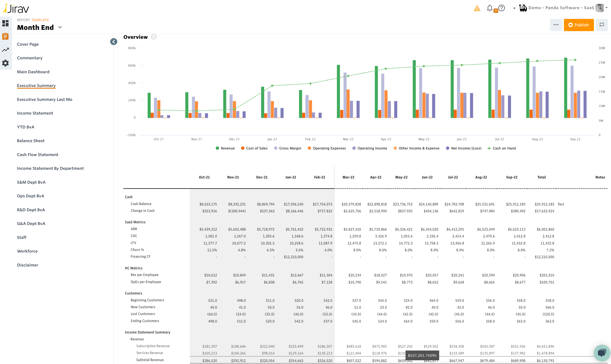Open the Balance Sheet page
The height and width of the screenshot is (364, 611).
click(x=31, y=140)
